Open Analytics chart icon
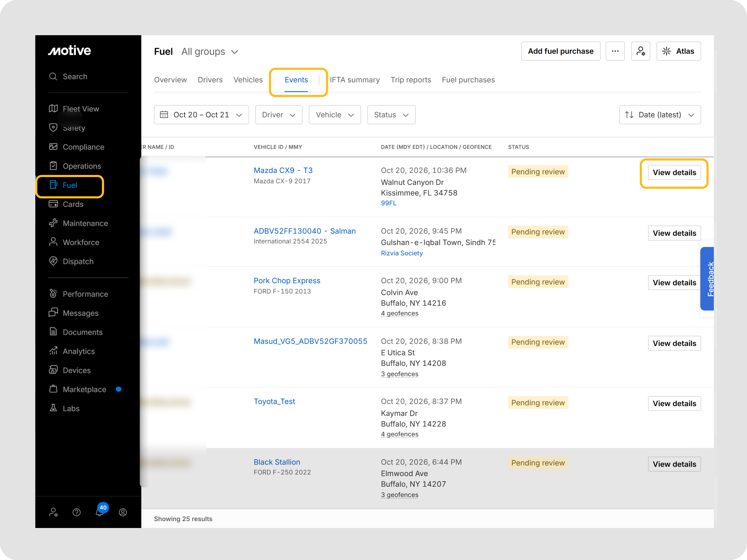 tap(53, 351)
